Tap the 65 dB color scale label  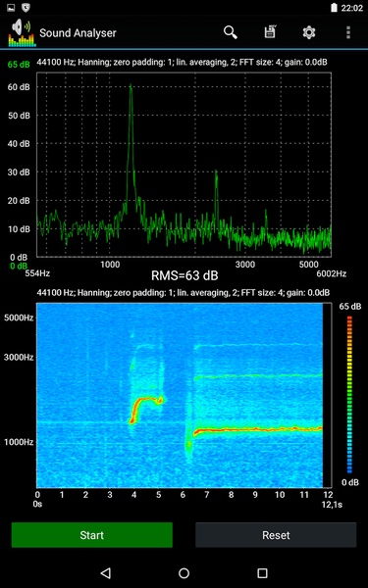(x=350, y=307)
